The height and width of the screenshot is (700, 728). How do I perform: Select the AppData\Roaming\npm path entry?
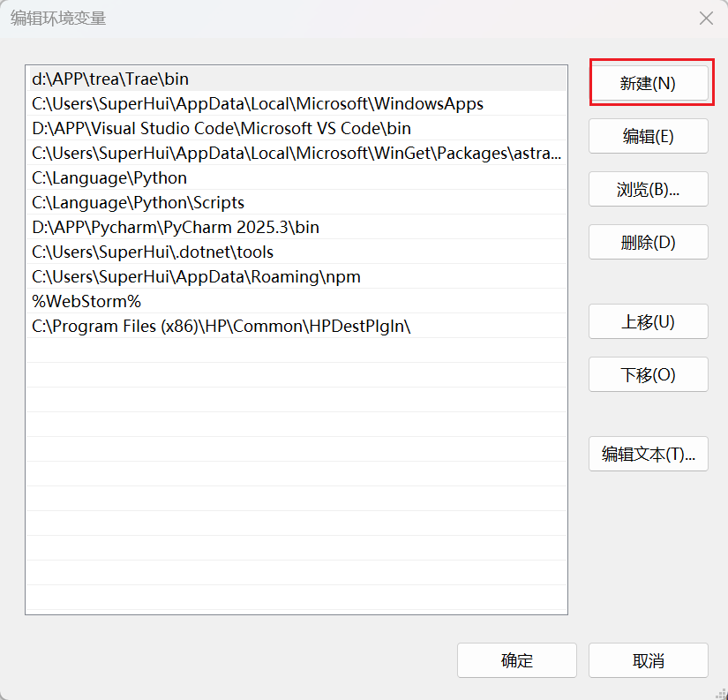click(x=296, y=276)
